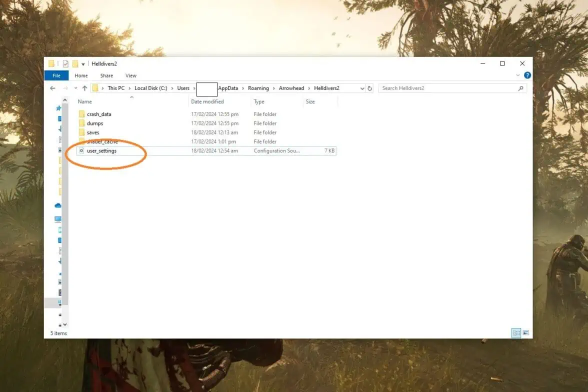Screen dimensions: 588x392
Task: Refresh the Helldivers2 folder view
Action: (x=370, y=88)
